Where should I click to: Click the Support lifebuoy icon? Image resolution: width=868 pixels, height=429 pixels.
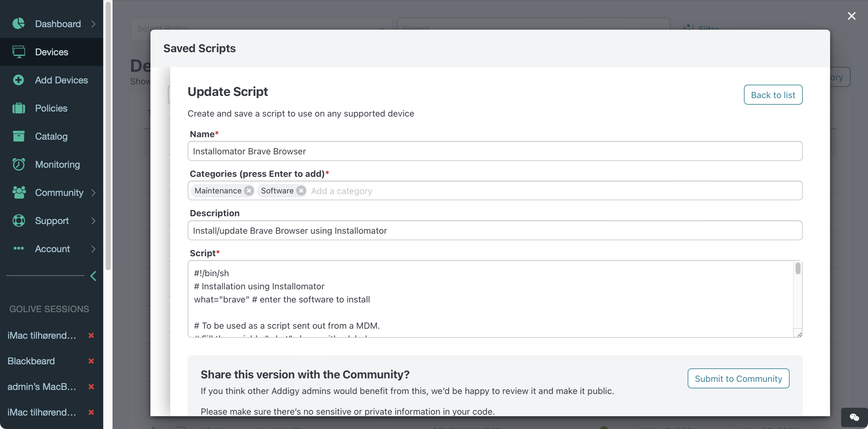point(18,221)
